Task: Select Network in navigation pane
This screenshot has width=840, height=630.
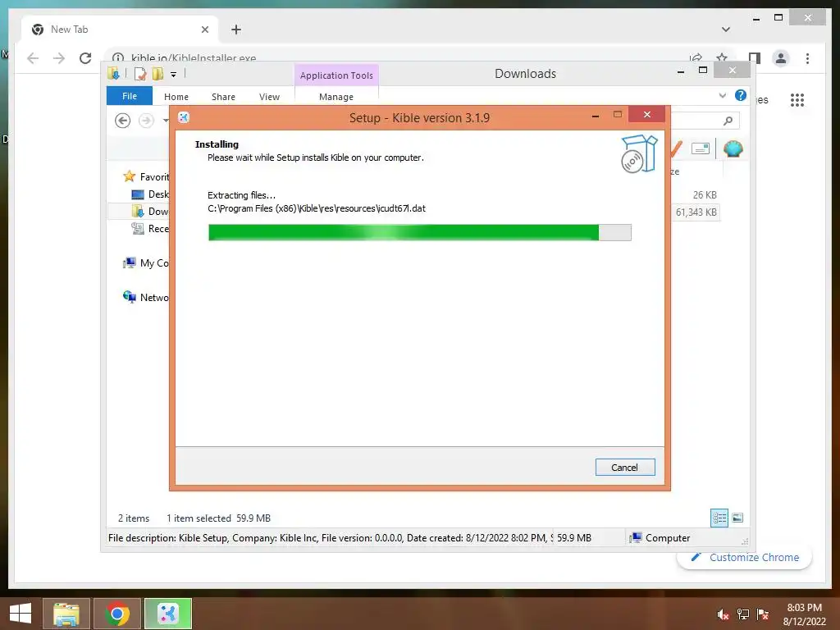Action: coord(146,297)
